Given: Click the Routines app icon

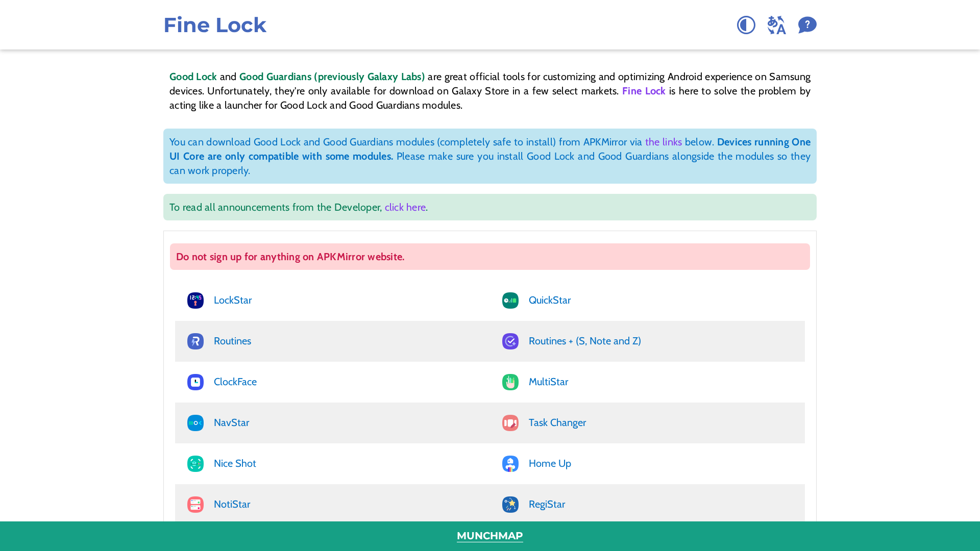Looking at the screenshot, I should click(x=195, y=341).
